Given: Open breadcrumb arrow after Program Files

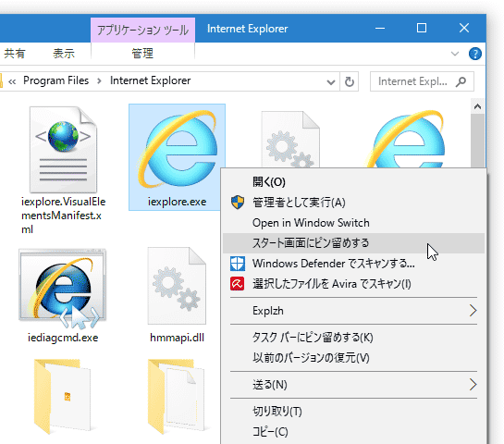Looking at the screenshot, I should (x=99, y=81).
